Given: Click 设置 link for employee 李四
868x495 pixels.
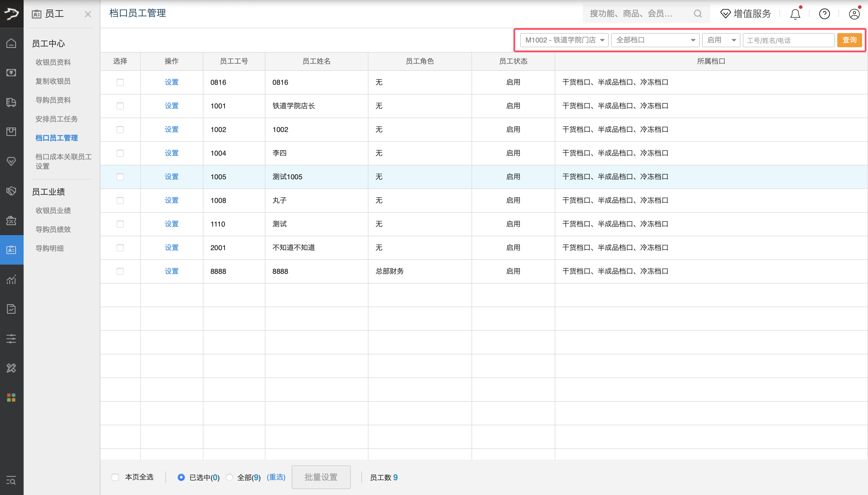Looking at the screenshot, I should tap(171, 153).
